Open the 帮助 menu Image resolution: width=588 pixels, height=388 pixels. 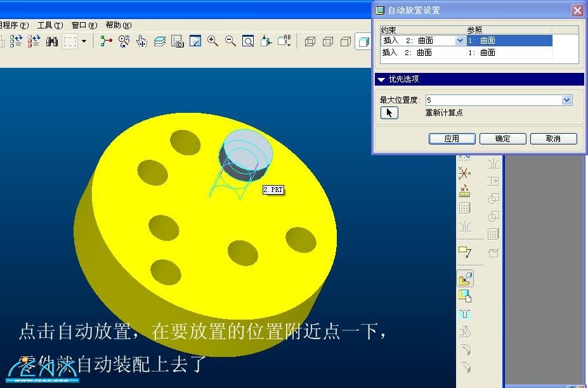118,25
